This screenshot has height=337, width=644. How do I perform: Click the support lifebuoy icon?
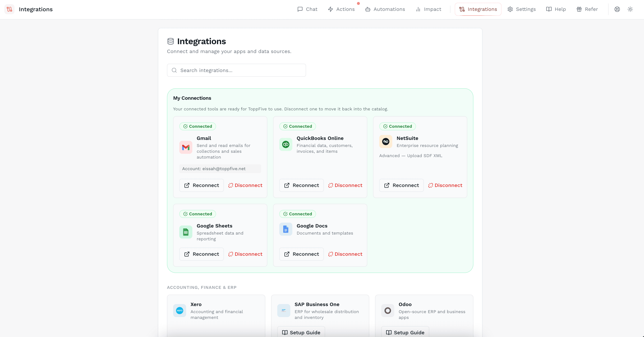click(x=617, y=9)
